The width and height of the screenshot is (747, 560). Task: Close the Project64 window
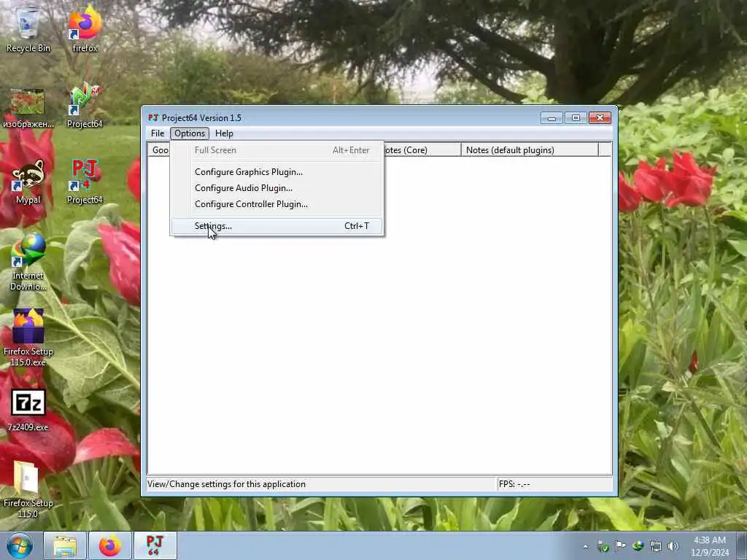click(600, 118)
